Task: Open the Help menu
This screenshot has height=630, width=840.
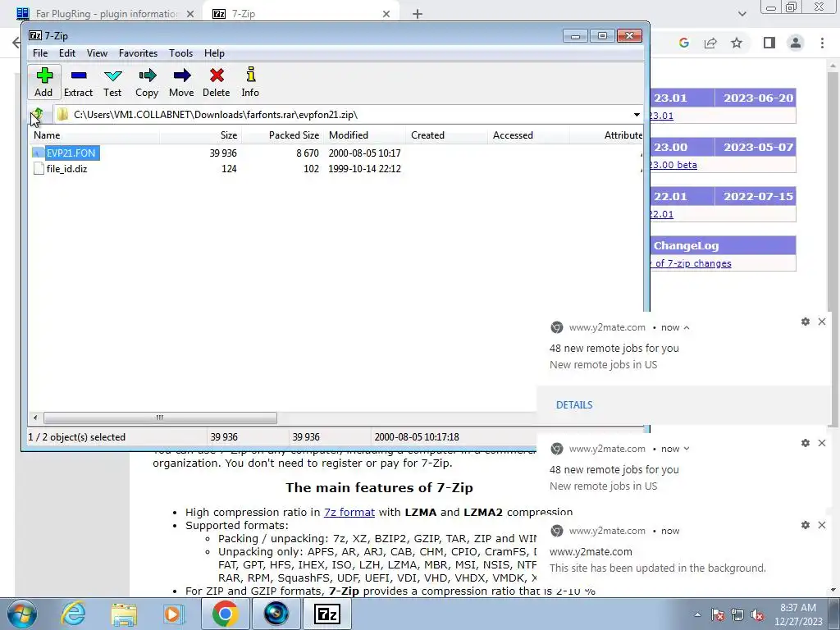Action: [x=214, y=53]
